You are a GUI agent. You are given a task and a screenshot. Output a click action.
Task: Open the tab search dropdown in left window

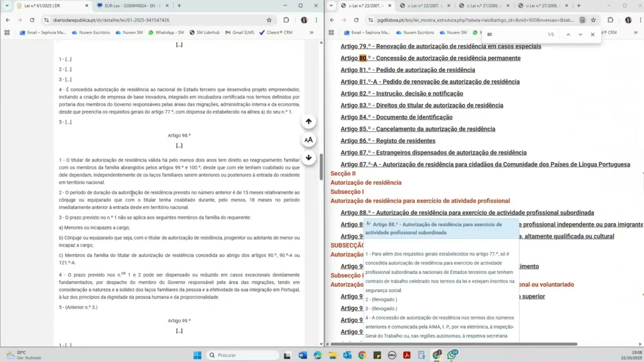(7, 6)
